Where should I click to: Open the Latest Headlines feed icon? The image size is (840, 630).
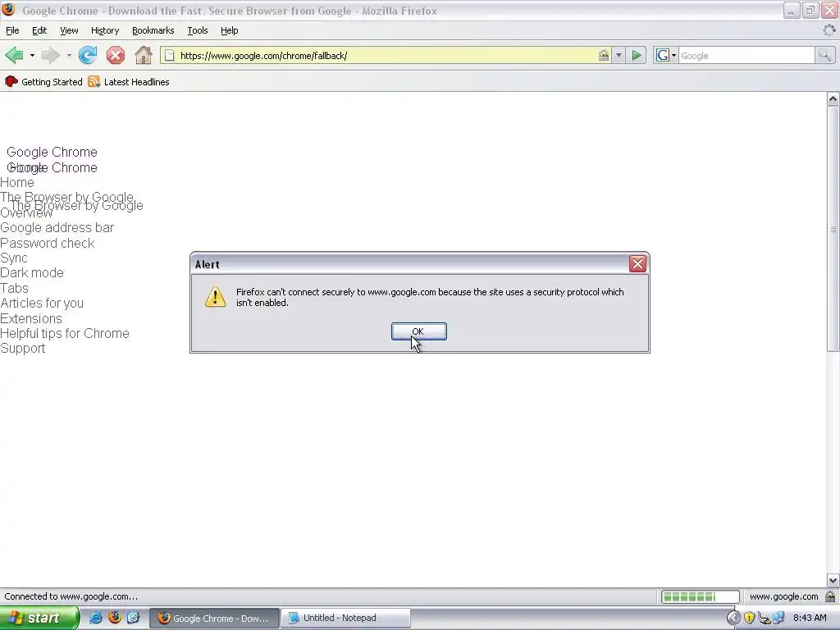coord(94,81)
